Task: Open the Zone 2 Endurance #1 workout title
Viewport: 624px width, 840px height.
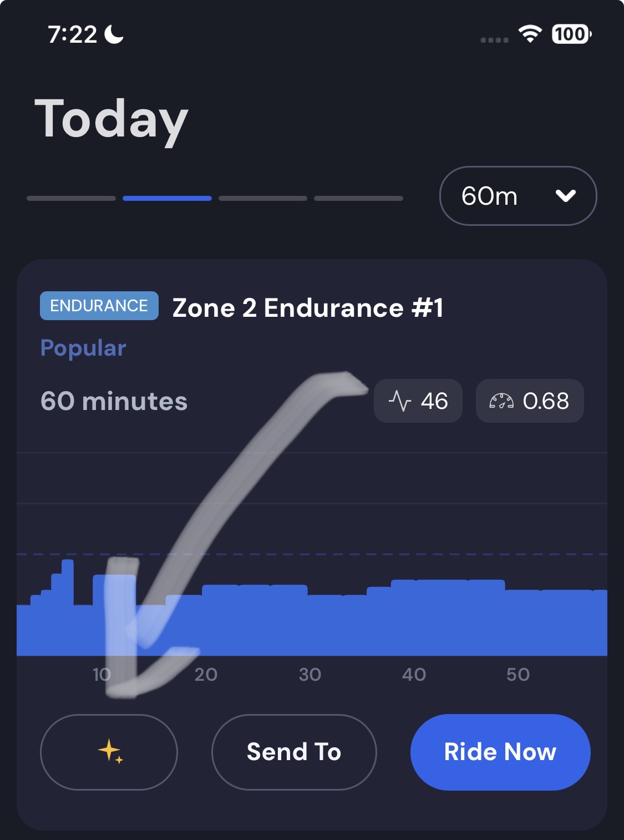Action: click(308, 308)
